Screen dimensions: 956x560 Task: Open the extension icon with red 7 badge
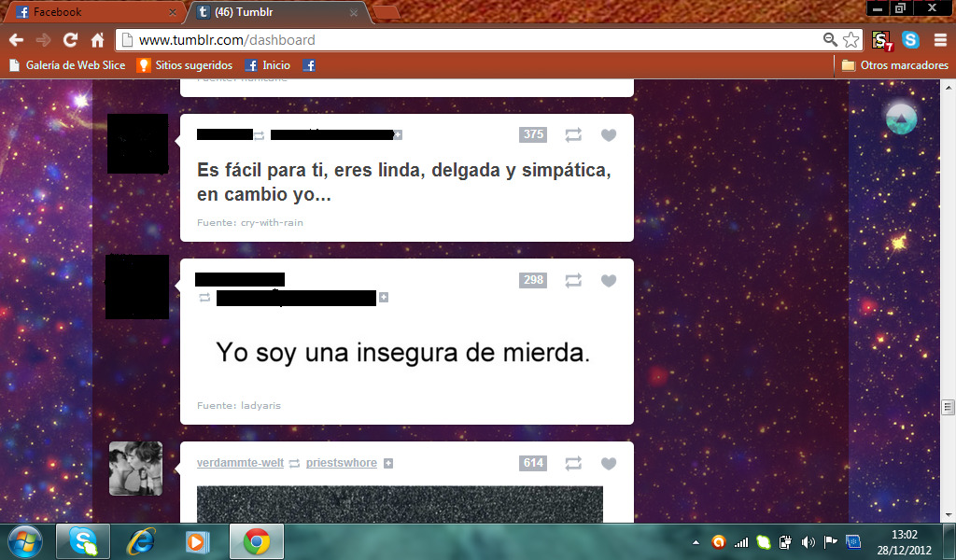[881, 41]
